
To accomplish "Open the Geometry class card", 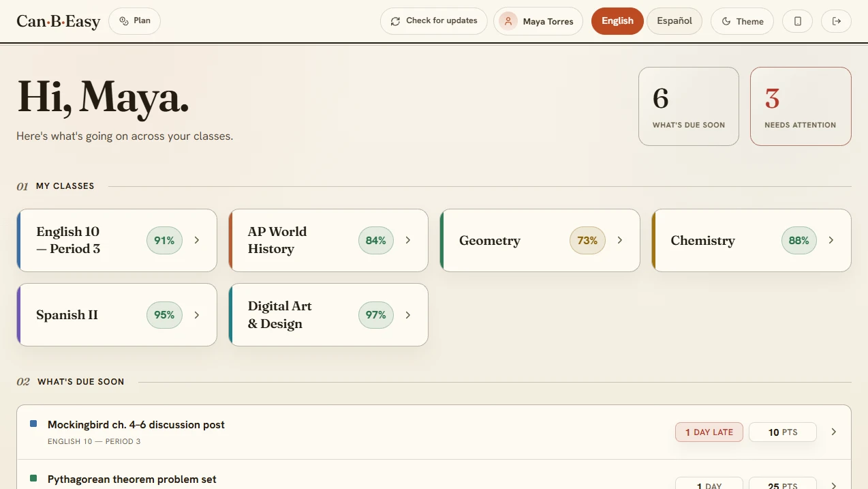I will tap(540, 240).
